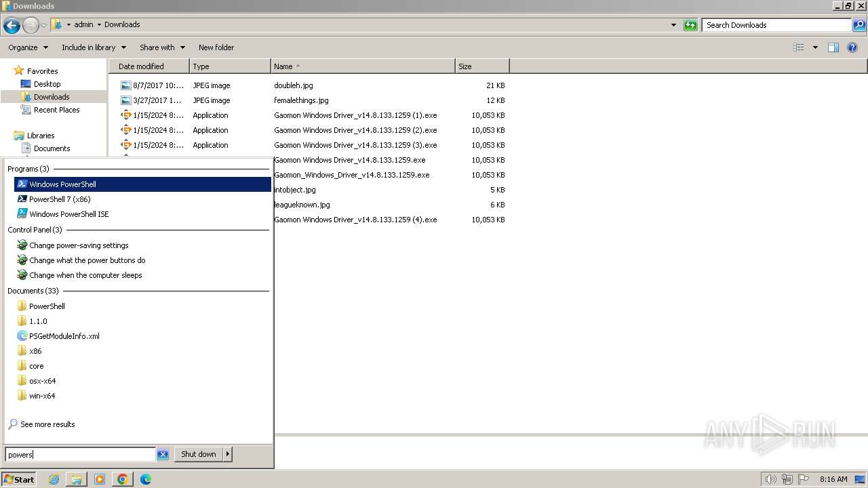Focus the Start menu search box
Screen dimensions: 868x488
(x=80, y=454)
